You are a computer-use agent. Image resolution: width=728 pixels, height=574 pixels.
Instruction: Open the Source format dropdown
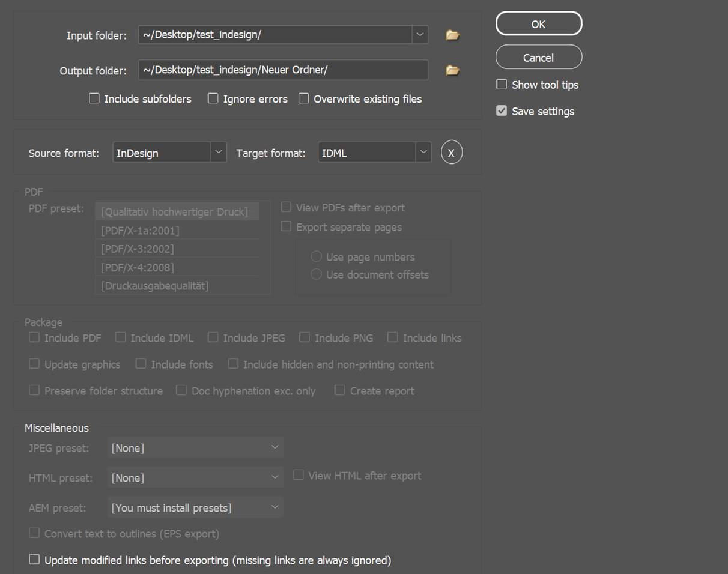[x=219, y=153]
